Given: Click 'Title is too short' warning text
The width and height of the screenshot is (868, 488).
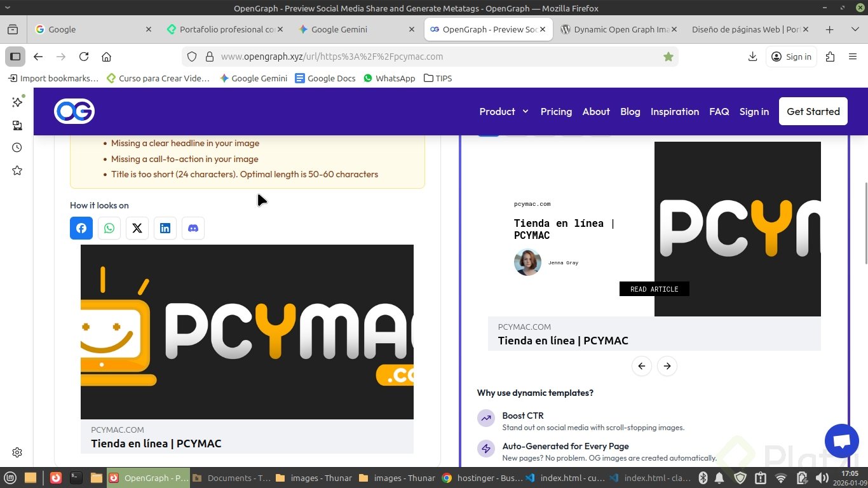Looking at the screenshot, I should pyautogui.click(x=245, y=174).
